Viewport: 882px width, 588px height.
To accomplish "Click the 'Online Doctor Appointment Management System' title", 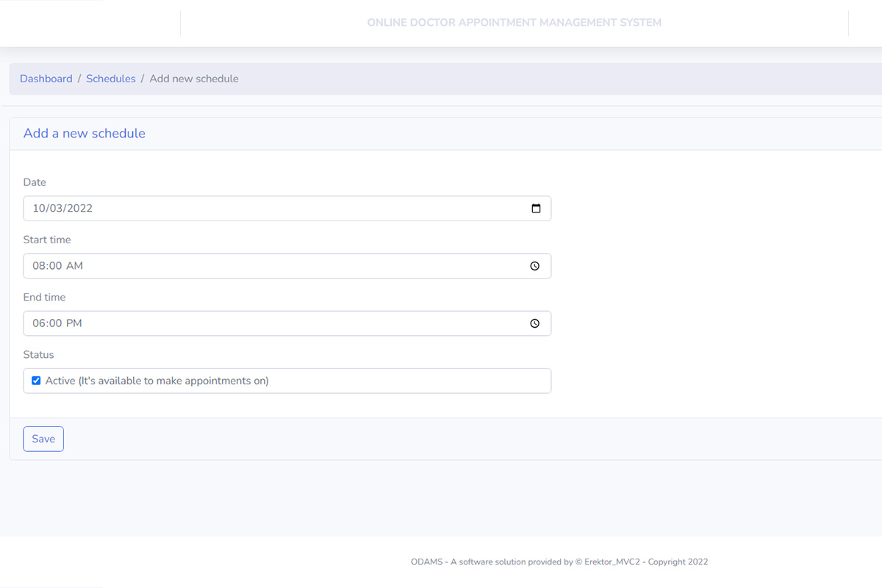I will tap(514, 23).
